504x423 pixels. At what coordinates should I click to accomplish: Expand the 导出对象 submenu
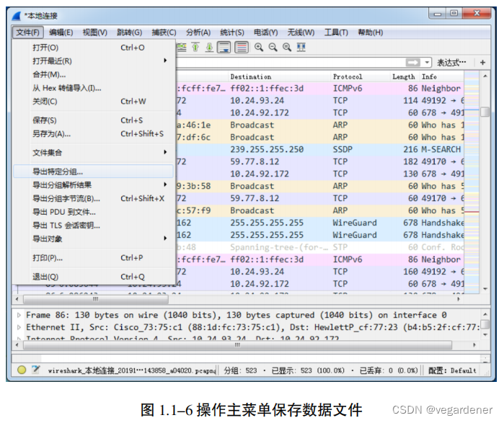[94, 239]
